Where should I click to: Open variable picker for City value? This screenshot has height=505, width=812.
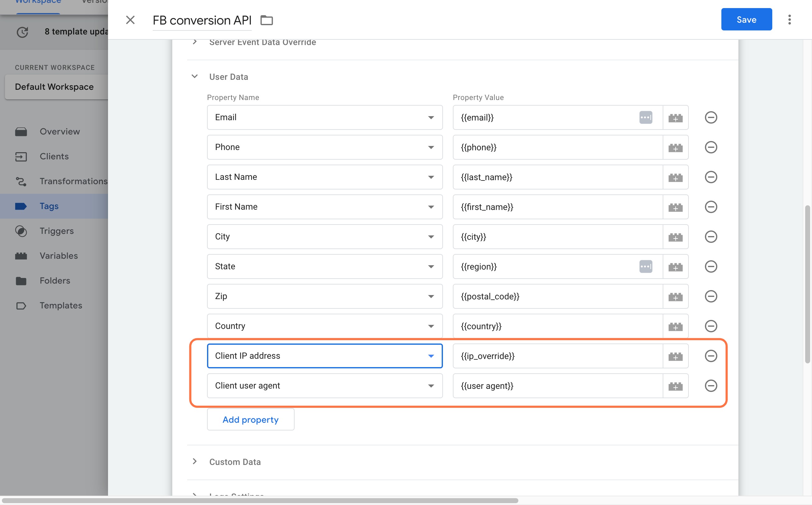click(x=675, y=237)
